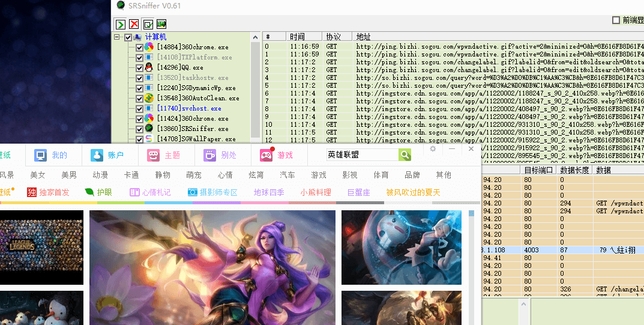Open the 汽车 category tab
The image size is (644, 325).
point(287,175)
